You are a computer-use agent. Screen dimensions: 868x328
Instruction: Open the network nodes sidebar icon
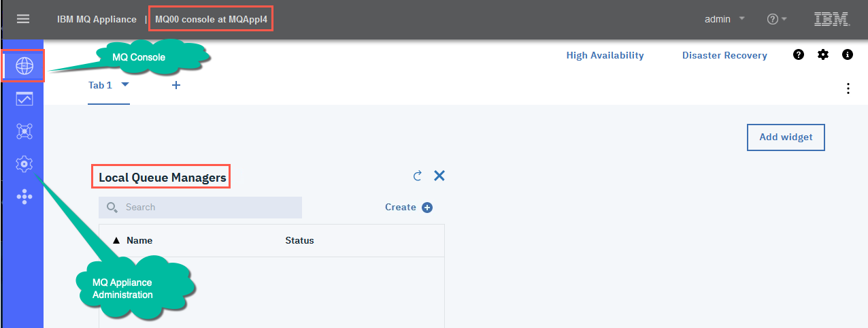pos(24,131)
